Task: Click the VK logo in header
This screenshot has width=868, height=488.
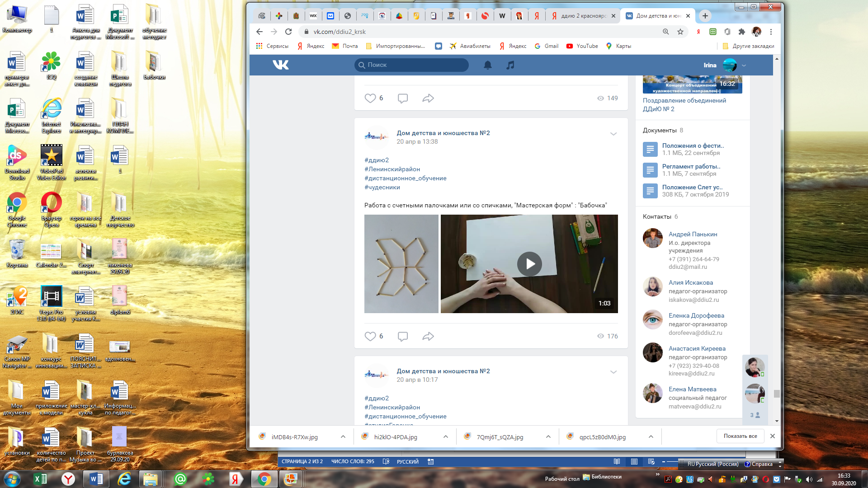Action: click(x=280, y=65)
